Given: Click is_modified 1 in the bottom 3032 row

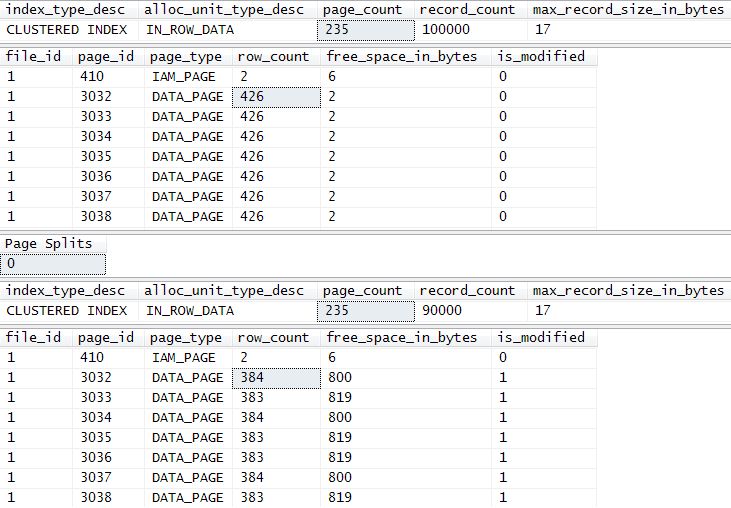Looking at the screenshot, I should pos(544,378).
